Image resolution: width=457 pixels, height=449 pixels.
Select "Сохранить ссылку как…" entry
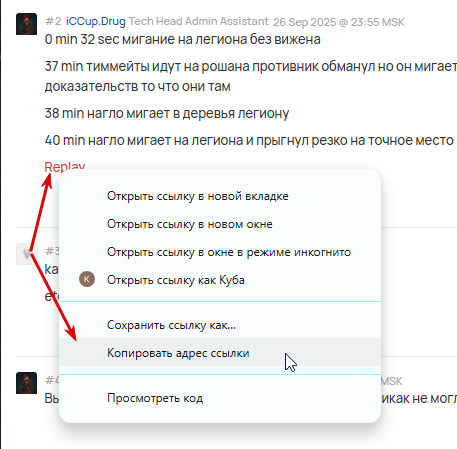(220, 325)
